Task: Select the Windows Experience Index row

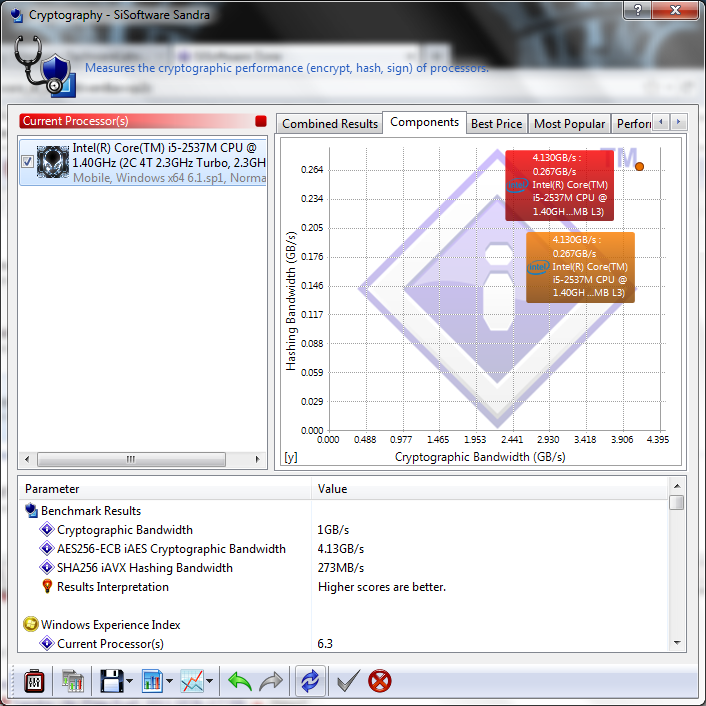Action: (x=343, y=625)
